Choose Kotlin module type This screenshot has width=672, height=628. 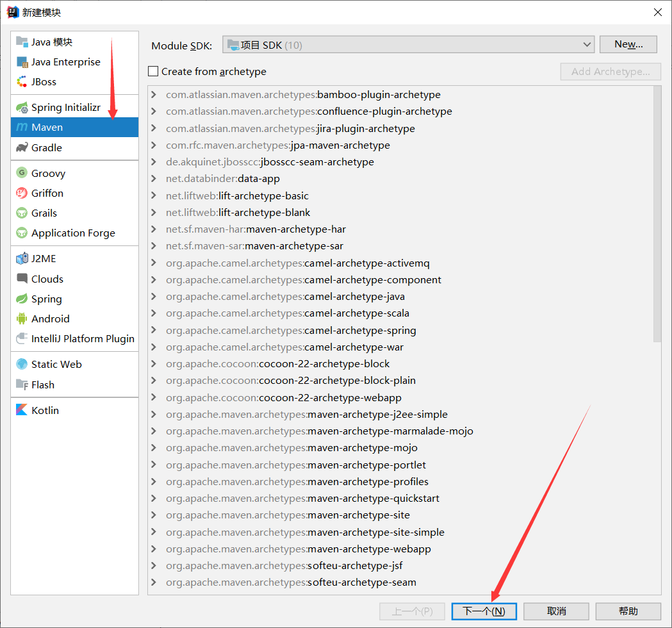(74, 410)
